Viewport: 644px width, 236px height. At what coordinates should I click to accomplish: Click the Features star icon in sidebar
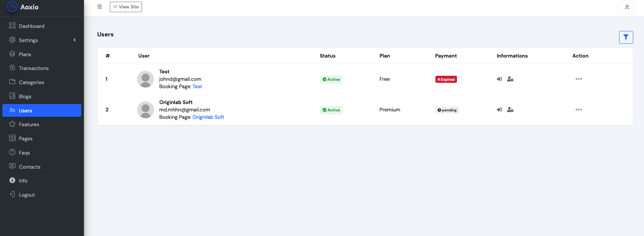pyautogui.click(x=12, y=124)
